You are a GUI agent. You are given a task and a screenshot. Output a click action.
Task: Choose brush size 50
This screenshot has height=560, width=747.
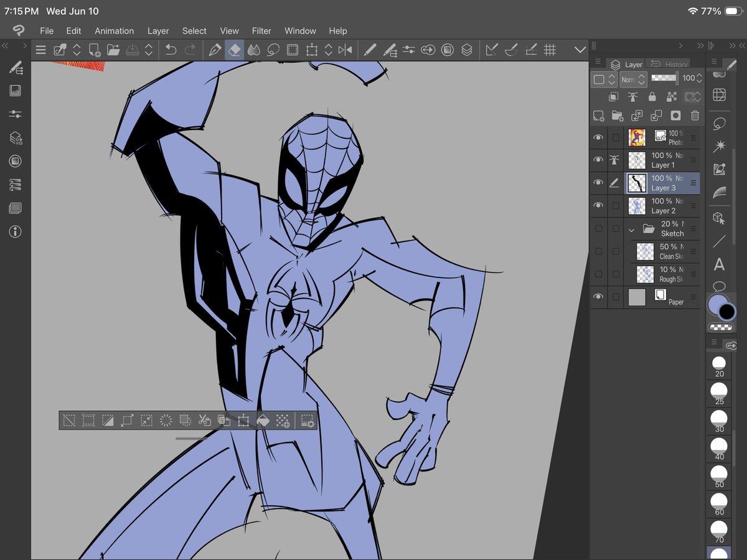(719, 476)
